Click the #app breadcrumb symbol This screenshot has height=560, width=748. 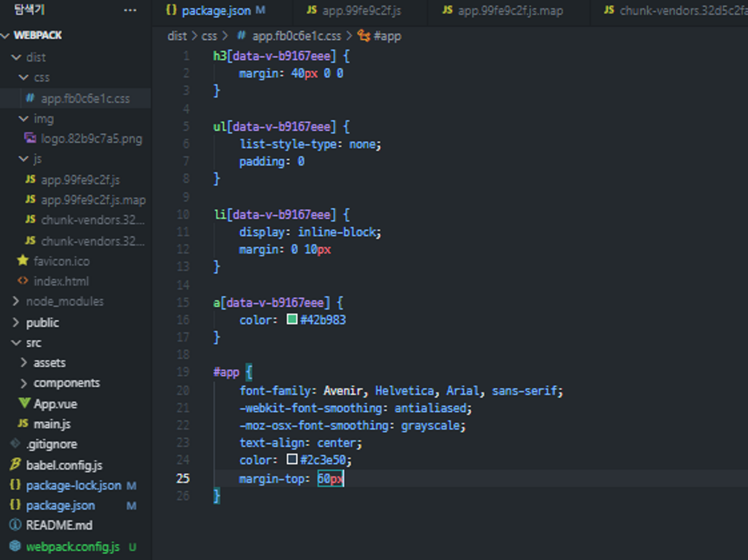[x=387, y=36]
